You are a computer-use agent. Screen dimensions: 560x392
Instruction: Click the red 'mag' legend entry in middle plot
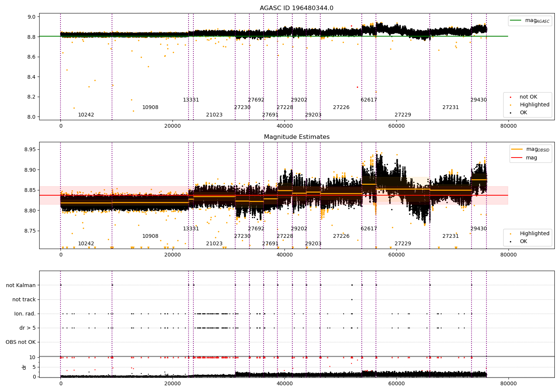coord(525,158)
